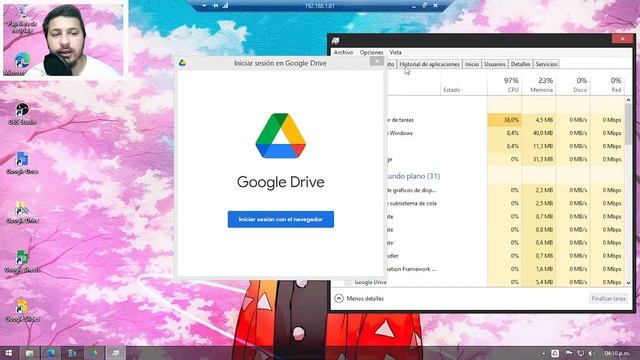
Task: Click the background processes (31) group header
Action: [413, 176]
